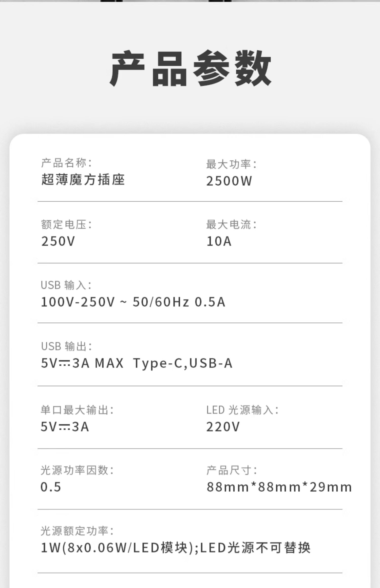Select the USB 输入 label
Image resolution: width=380 pixels, height=588 pixels.
pyautogui.click(x=66, y=285)
